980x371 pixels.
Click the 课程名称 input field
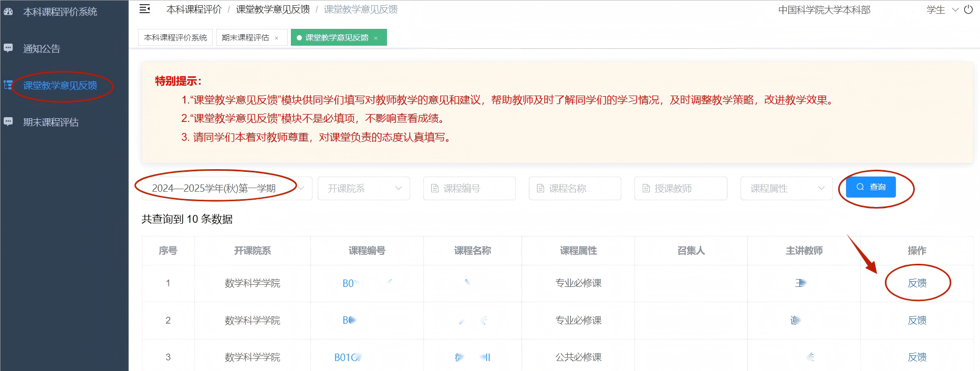pyautogui.click(x=575, y=188)
